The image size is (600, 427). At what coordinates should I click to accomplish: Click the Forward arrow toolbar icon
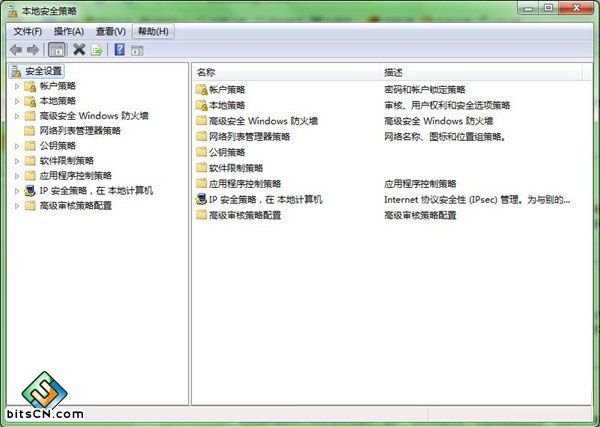33,50
